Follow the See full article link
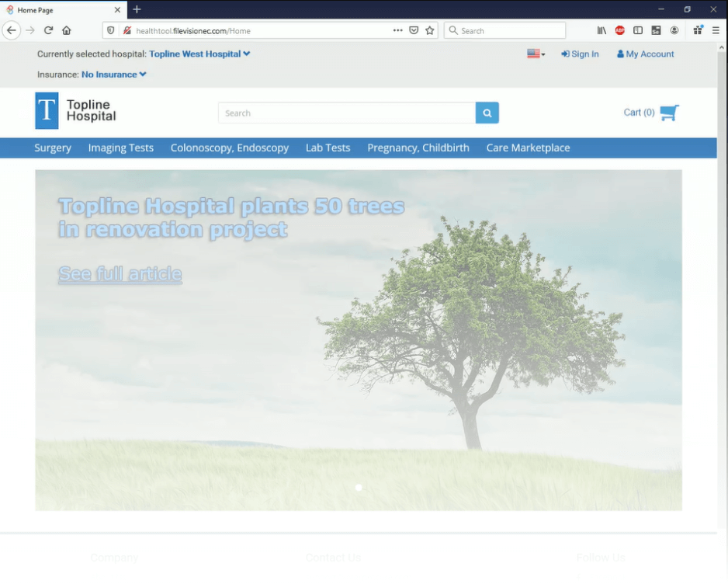728x584 pixels. 120,273
